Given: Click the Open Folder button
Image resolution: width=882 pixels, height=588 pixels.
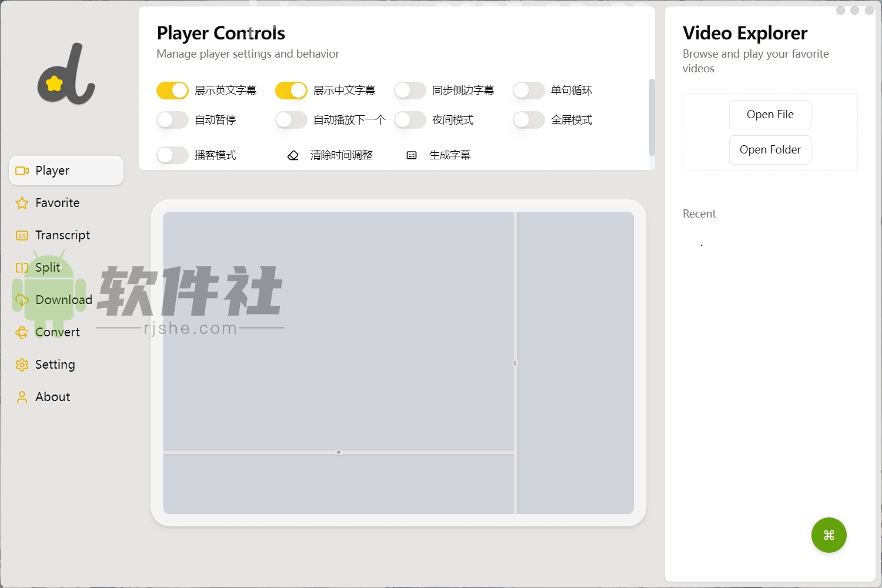Looking at the screenshot, I should pos(770,149).
